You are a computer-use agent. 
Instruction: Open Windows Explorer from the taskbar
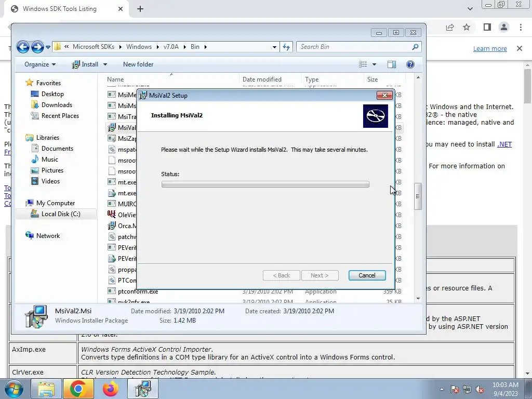(46, 389)
